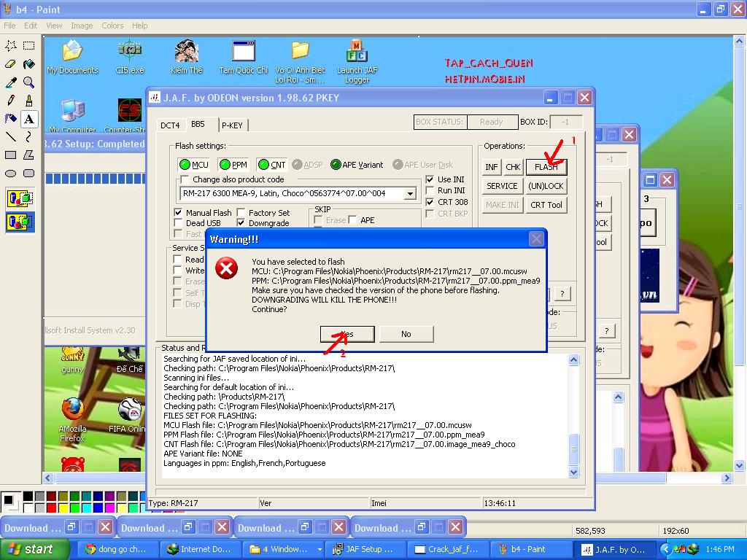Open the Help menu in Paint
The image size is (747, 560).
[139, 26]
